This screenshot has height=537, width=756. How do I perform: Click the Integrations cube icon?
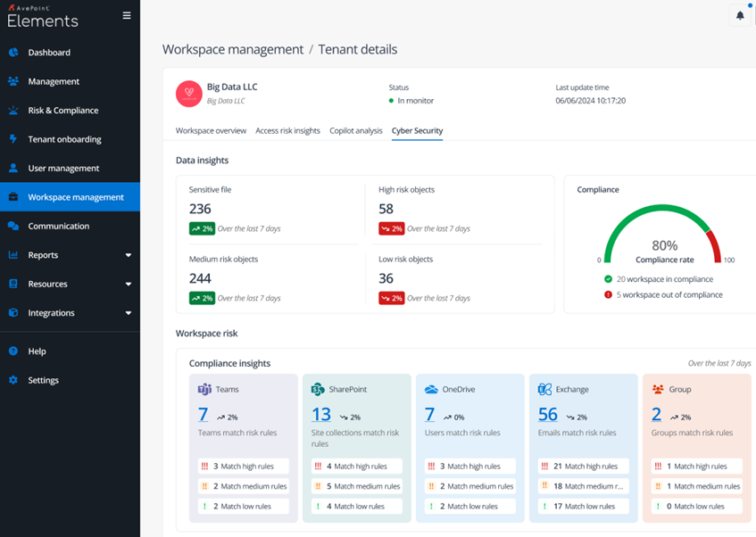[x=13, y=312]
